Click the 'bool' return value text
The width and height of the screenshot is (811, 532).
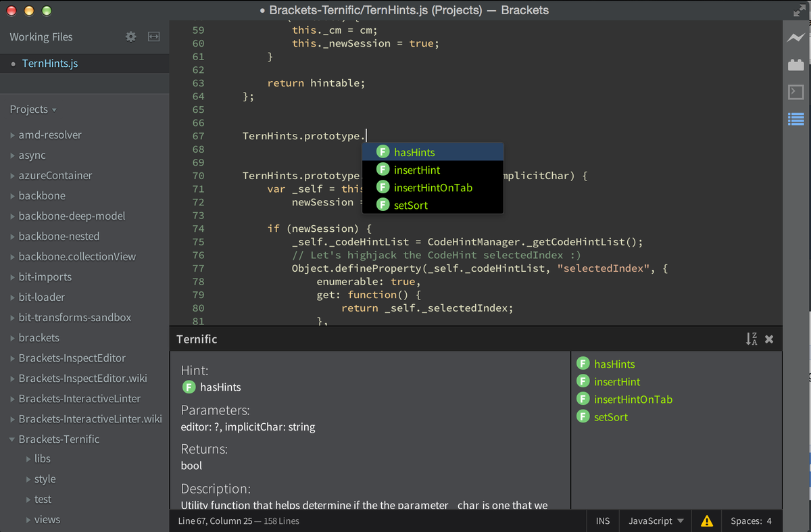191,466
